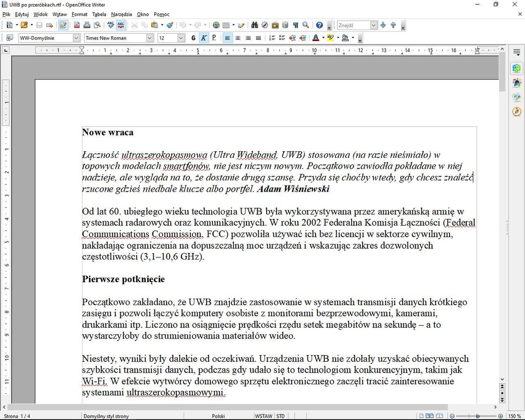The image size is (525, 420).
Task: Expand Paste options dropdown arrow
Action: point(162,25)
